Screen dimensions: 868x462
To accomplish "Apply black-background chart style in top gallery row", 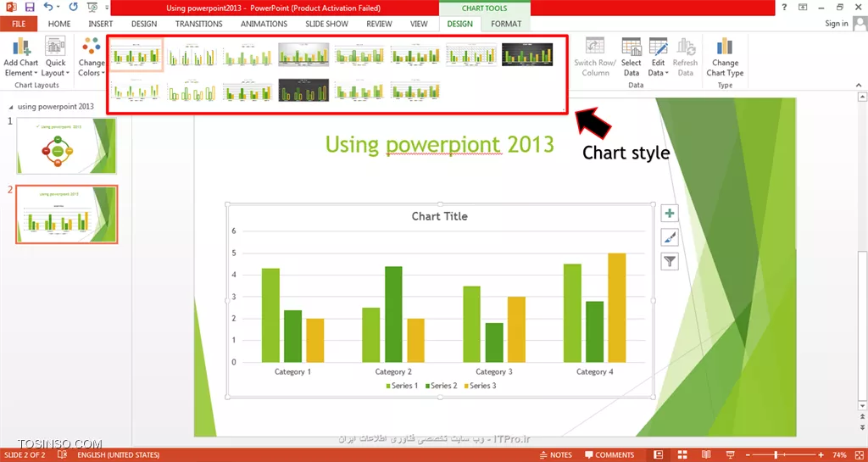I will [527, 55].
